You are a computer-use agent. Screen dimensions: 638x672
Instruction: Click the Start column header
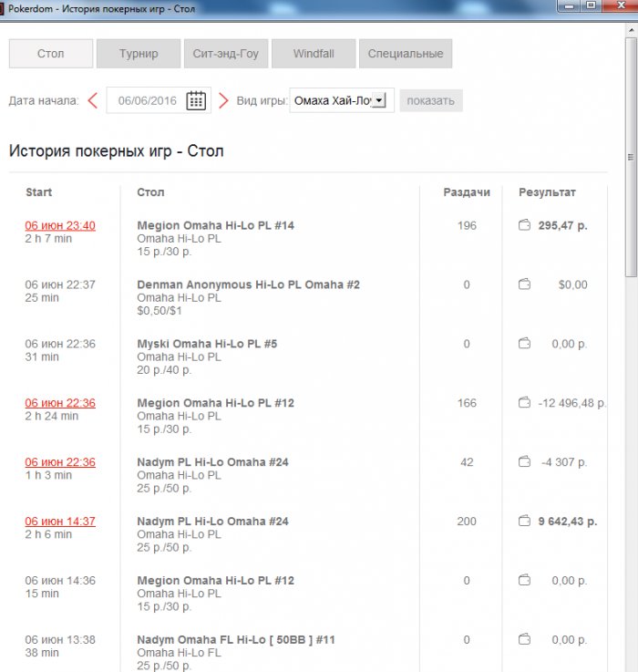point(38,192)
